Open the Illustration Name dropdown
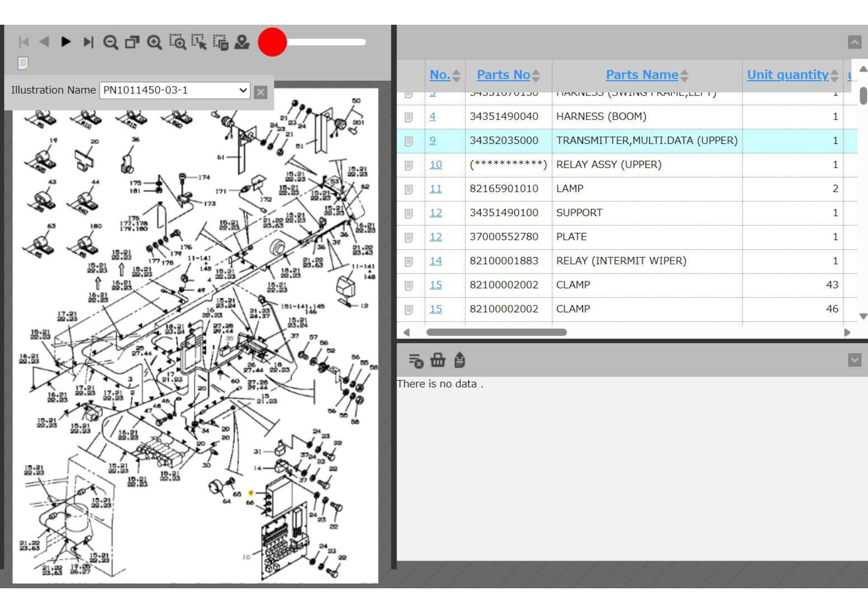The height and width of the screenshot is (613, 868). pyautogui.click(x=175, y=90)
